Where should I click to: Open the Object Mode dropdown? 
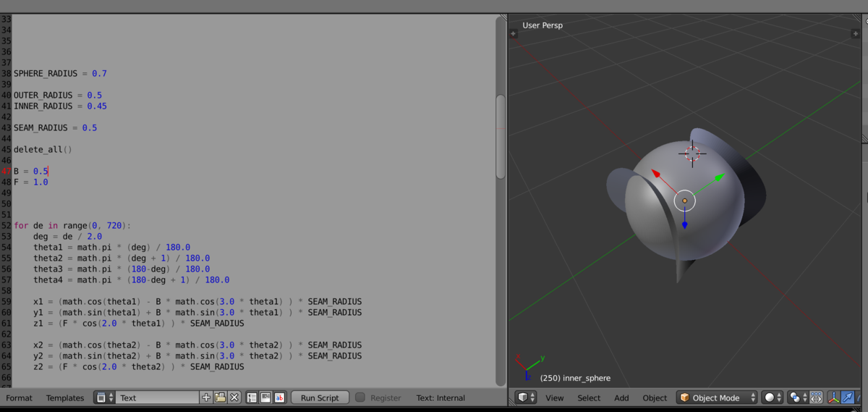click(x=717, y=398)
